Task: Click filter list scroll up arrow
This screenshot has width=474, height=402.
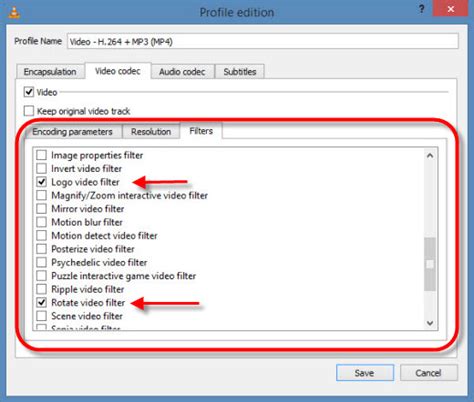Action: (430, 155)
